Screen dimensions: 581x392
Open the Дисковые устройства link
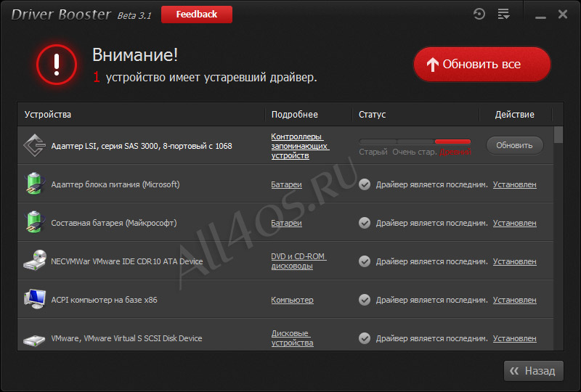[292, 338]
